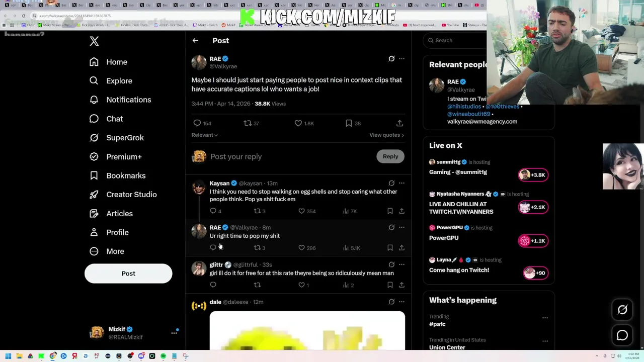Bookmark RAE's 'Ur right time' reply
This screenshot has width=644, height=362.
coord(390,248)
